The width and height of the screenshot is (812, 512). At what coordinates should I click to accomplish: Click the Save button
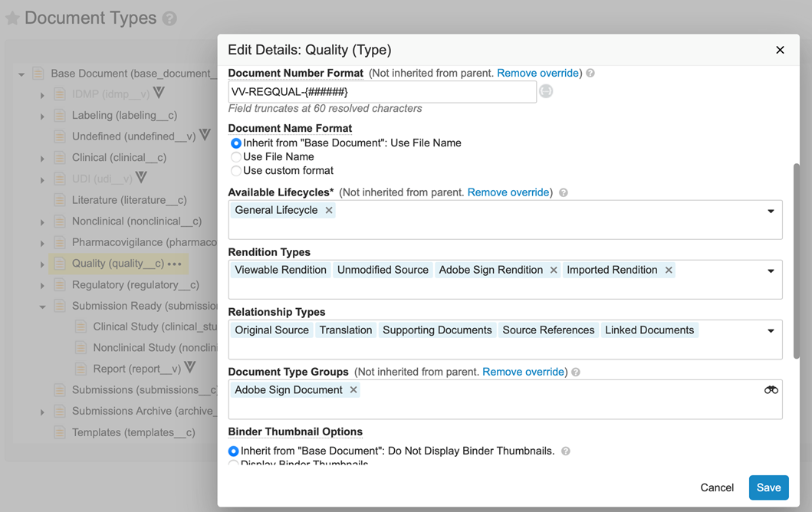point(768,487)
